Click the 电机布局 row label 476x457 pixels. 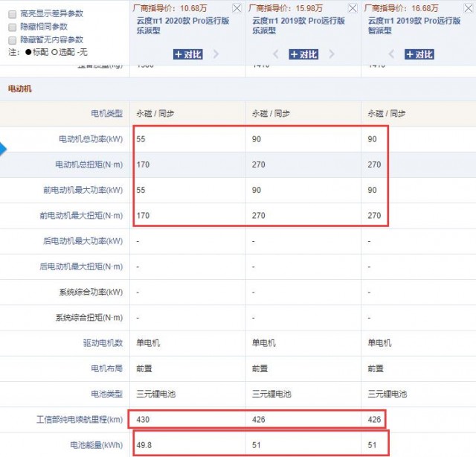click(107, 368)
